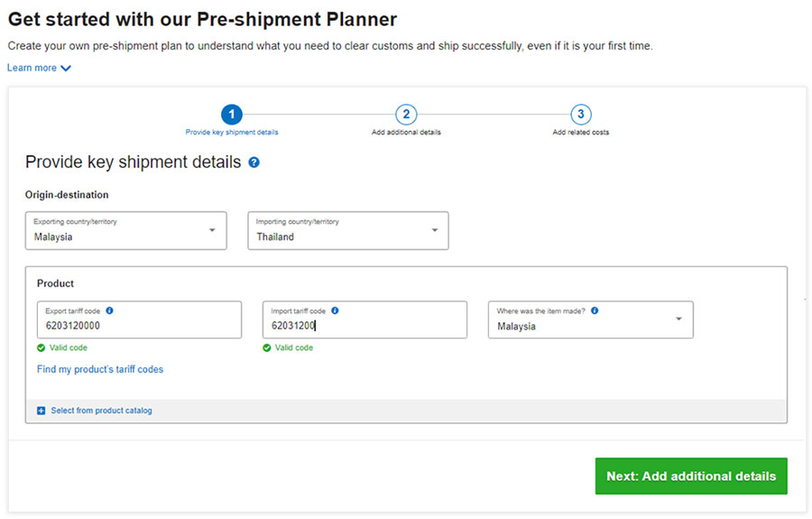Open Find my product's tariff codes link
The width and height of the screenshot is (812, 519).
pyautogui.click(x=100, y=369)
